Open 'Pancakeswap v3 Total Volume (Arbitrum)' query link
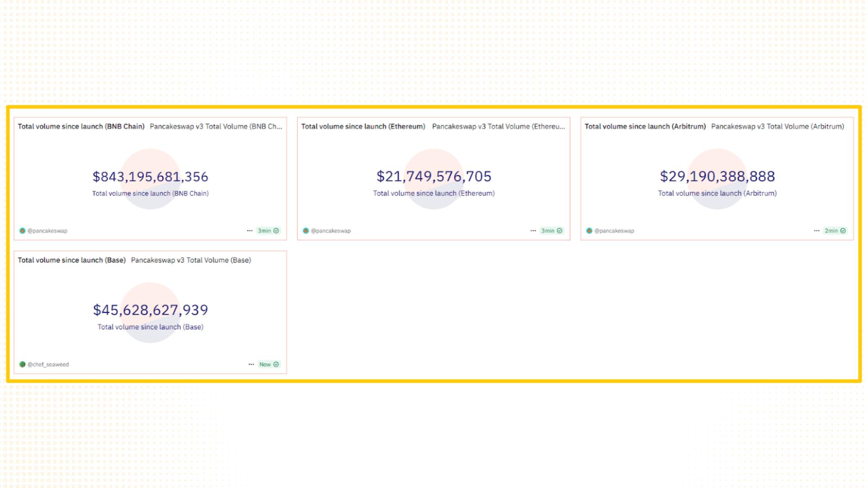 tap(777, 127)
